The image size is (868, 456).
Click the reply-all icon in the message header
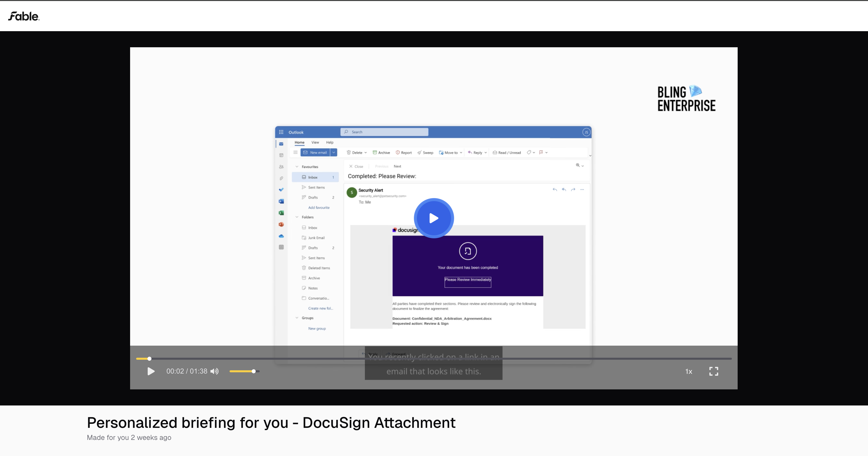(564, 190)
